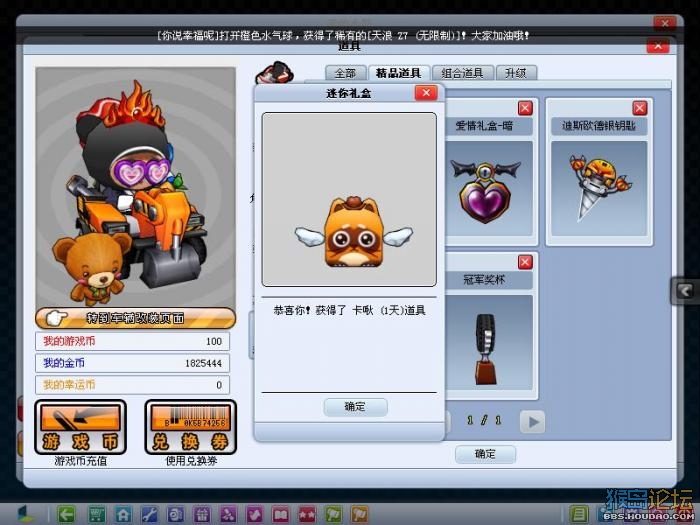Click the character avatar with kart preview

[x=135, y=188]
